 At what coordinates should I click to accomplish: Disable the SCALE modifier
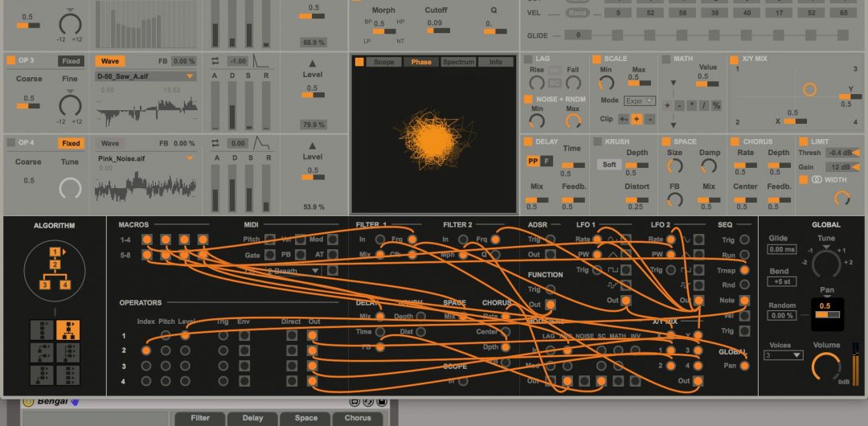click(x=596, y=59)
